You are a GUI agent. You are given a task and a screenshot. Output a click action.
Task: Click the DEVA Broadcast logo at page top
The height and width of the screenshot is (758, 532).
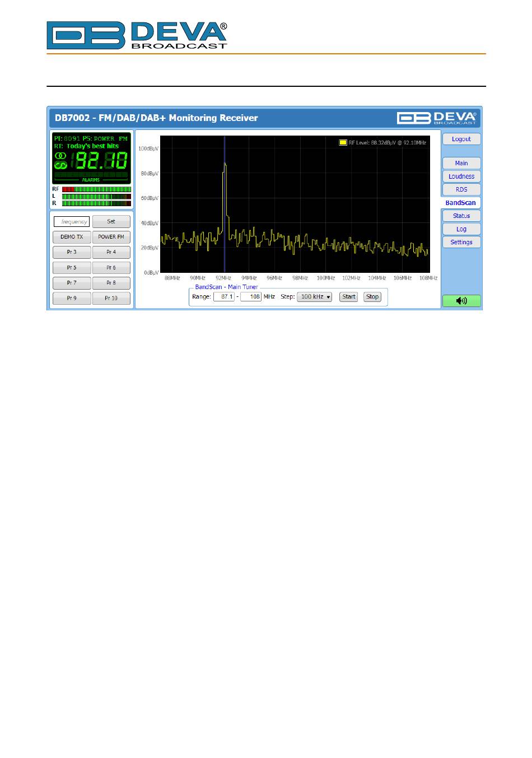[x=137, y=35]
